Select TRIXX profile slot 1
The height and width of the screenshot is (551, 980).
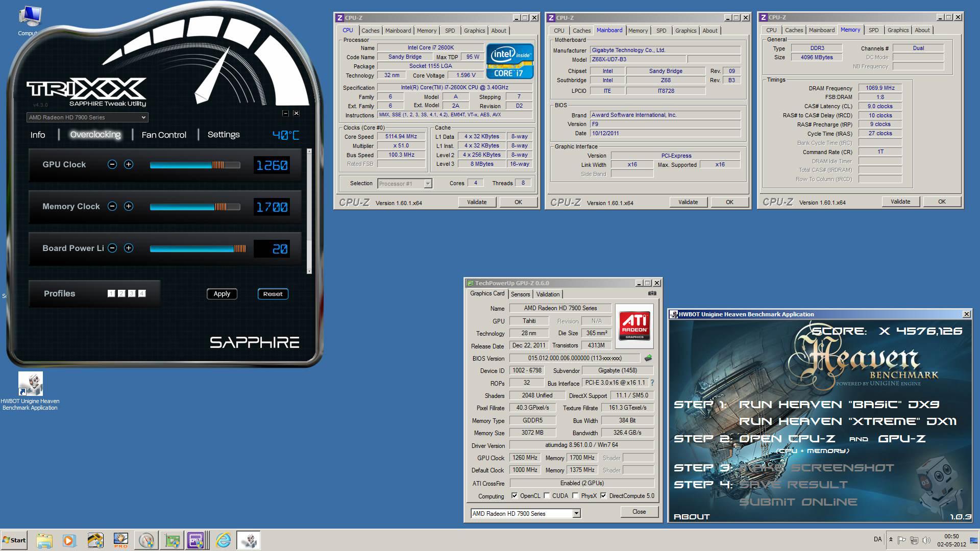pos(111,293)
